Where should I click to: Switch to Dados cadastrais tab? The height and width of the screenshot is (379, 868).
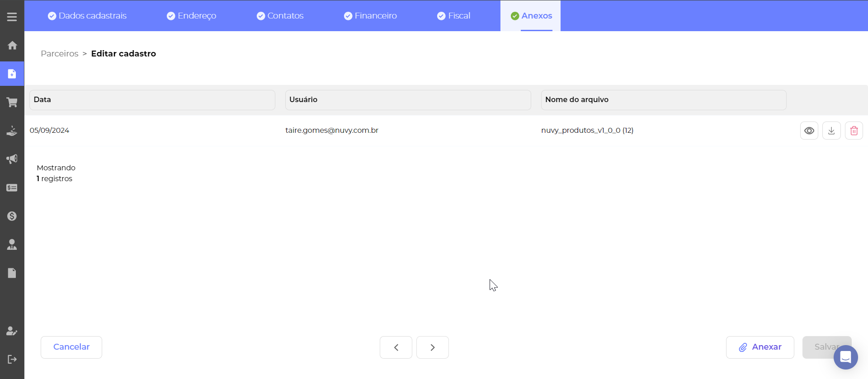(x=87, y=16)
